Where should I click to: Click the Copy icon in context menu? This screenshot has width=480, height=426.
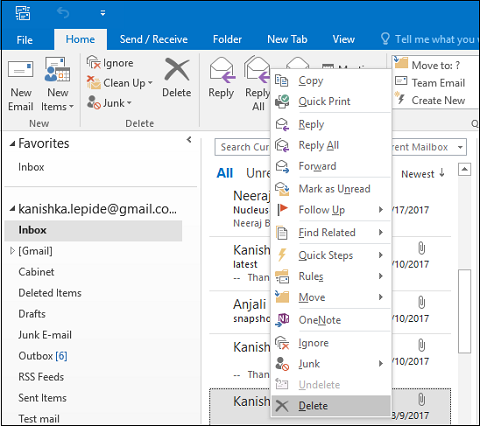coord(282,81)
